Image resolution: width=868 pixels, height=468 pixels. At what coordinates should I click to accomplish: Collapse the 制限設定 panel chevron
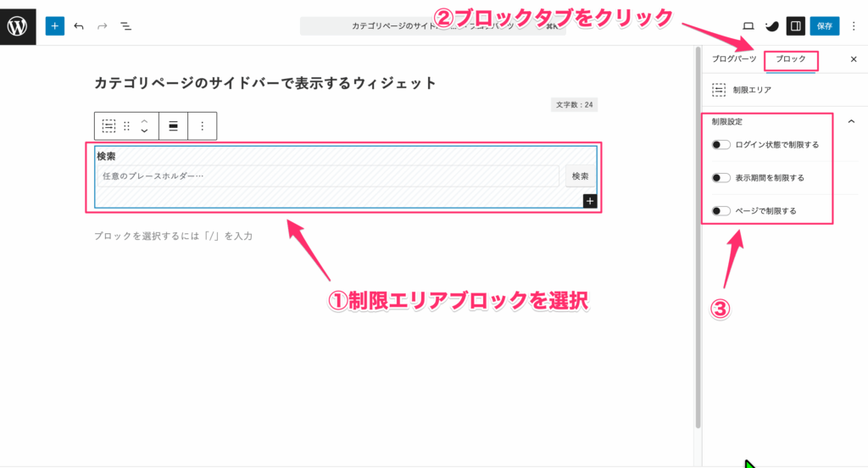click(851, 121)
